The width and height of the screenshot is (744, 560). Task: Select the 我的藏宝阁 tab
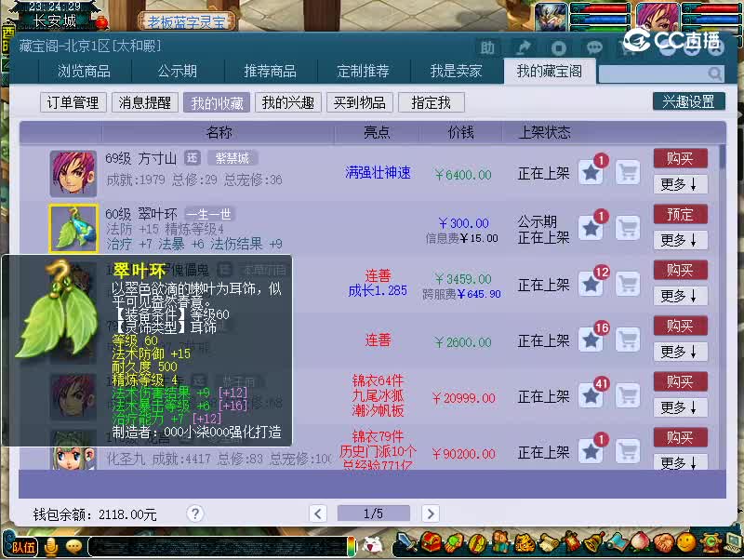click(550, 72)
